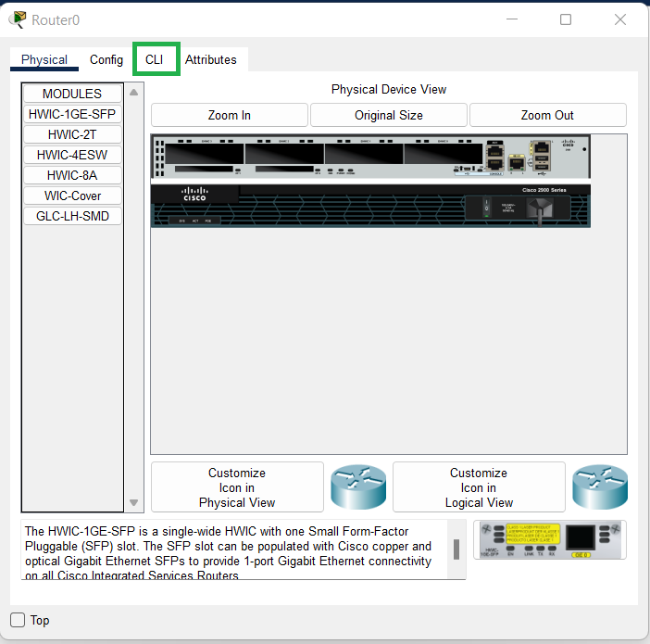Toggle the Top checkbox

(18, 620)
